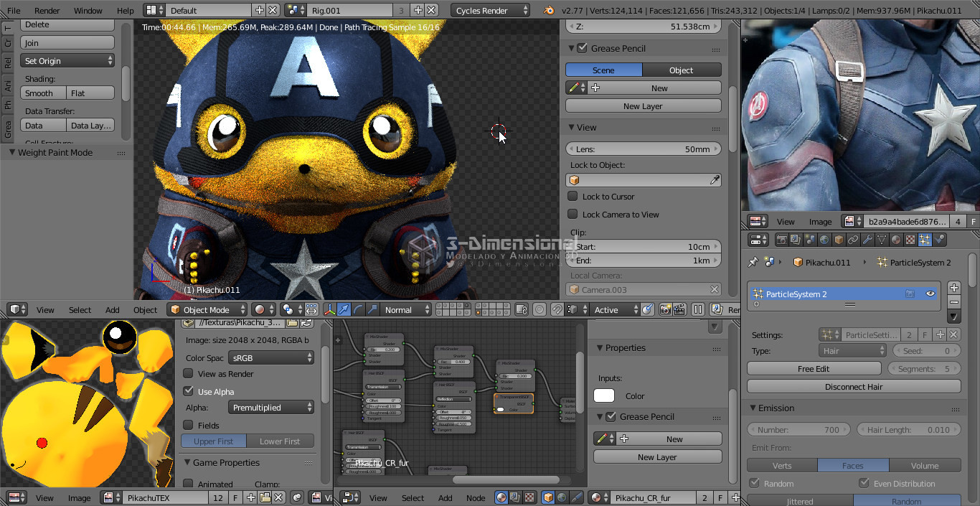Viewport: 980px width, 506px height.
Task: Open transform orientation Normal dropdown
Action: (406, 309)
